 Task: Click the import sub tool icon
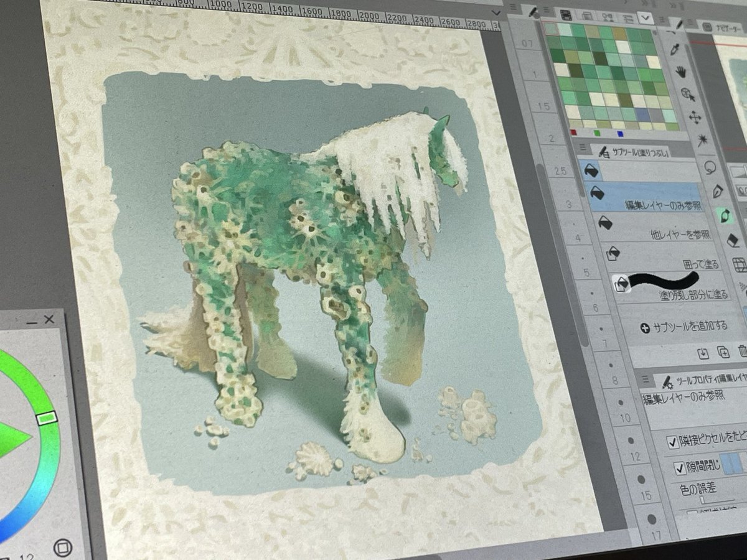coord(702,353)
